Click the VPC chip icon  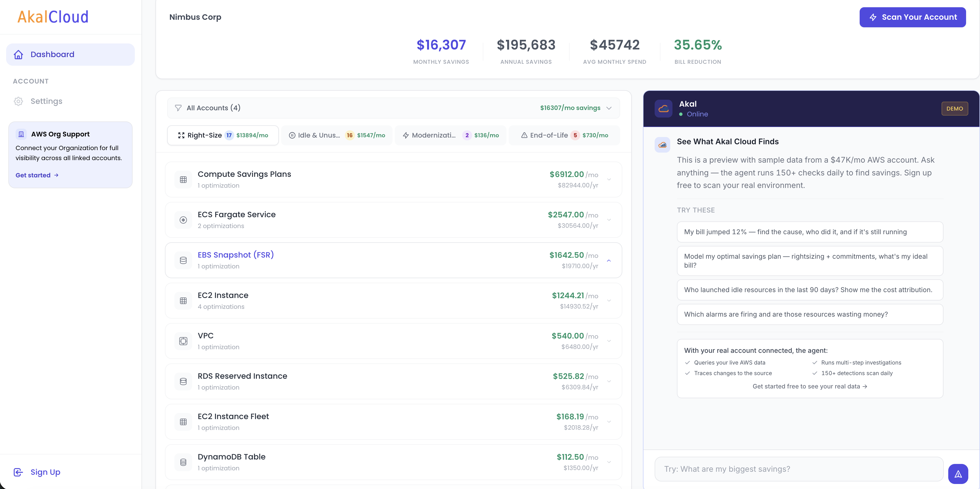click(183, 341)
